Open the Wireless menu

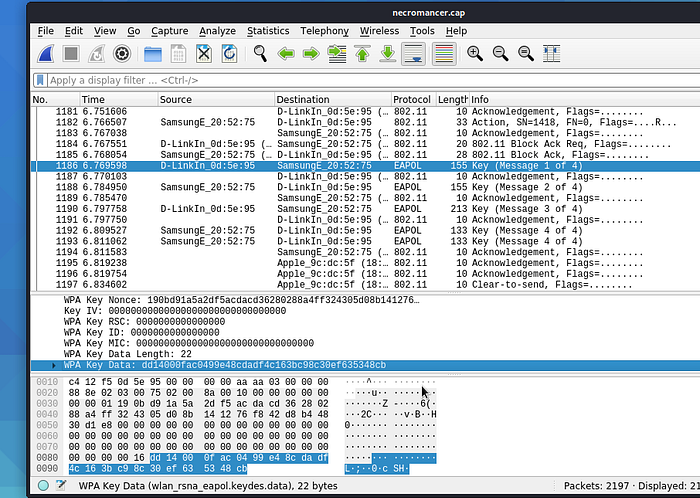[x=379, y=31]
